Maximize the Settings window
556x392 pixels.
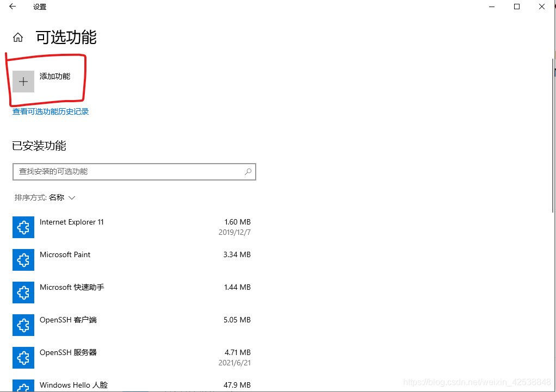click(517, 7)
